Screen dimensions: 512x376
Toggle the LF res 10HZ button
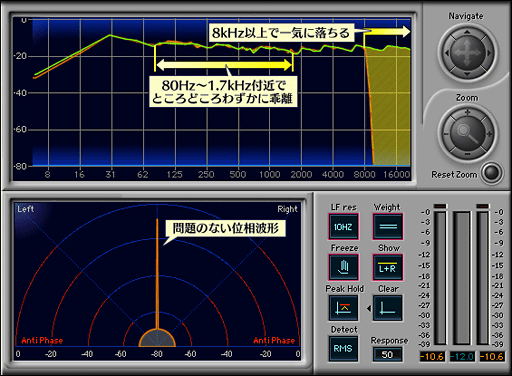coord(343,227)
